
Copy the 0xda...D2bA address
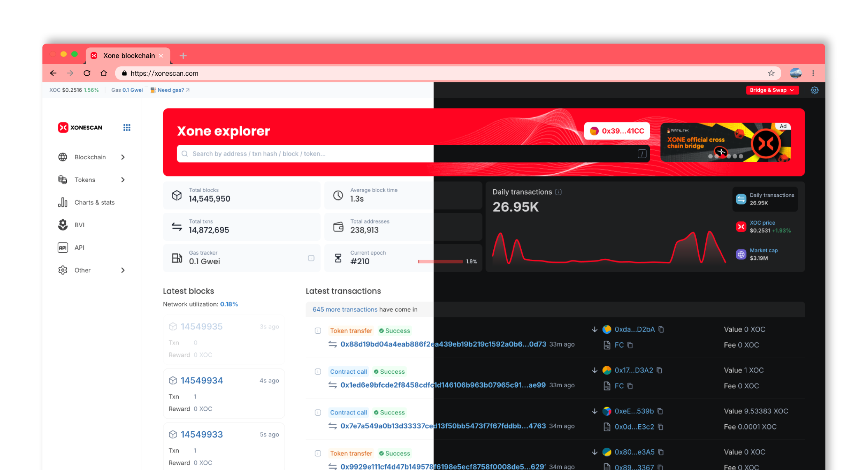click(661, 330)
